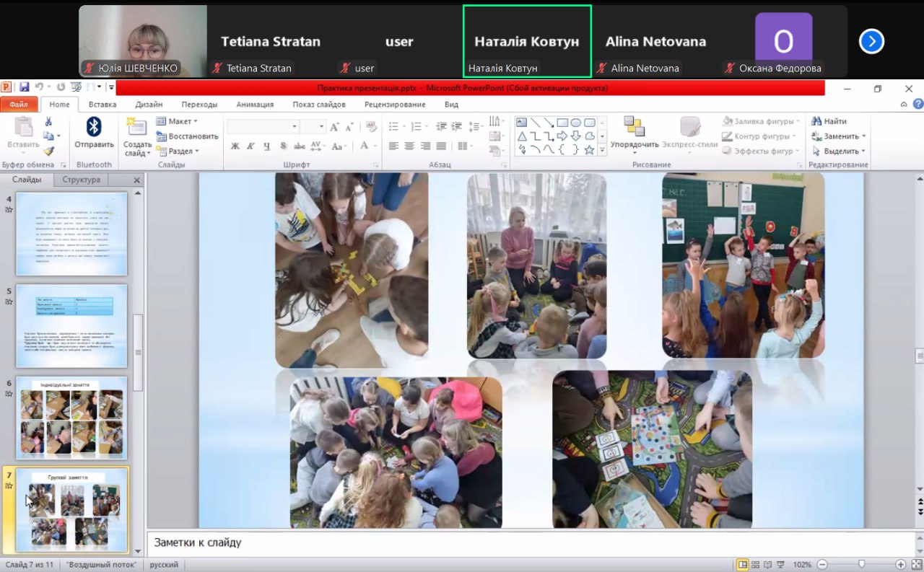Select slide 6 thumbnail Індивідуальні заняття
Viewport: 924px width, 572px height.
71,418
